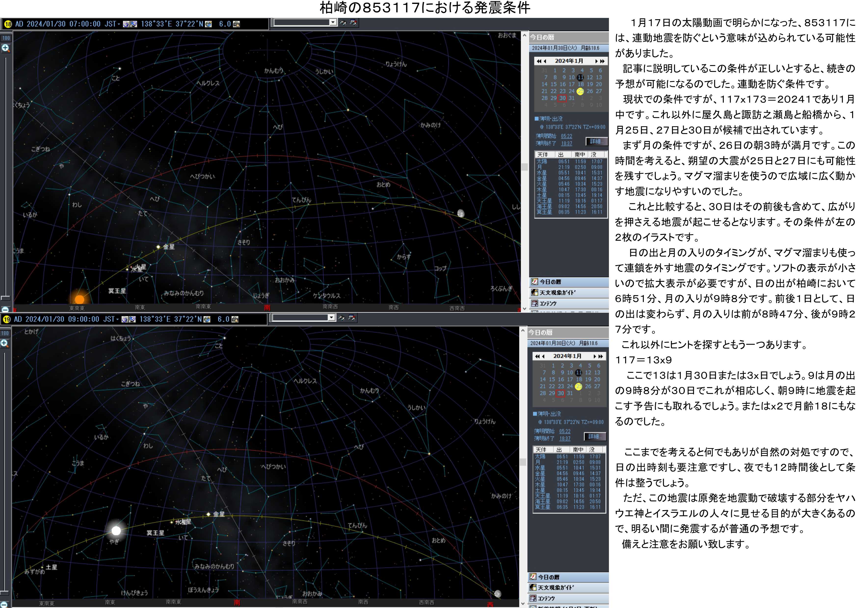Open the location globe icon in the 07:00 toolbar
The height and width of the screenshot is (608, 868).
pyautogui.click(x=208, y=24)
